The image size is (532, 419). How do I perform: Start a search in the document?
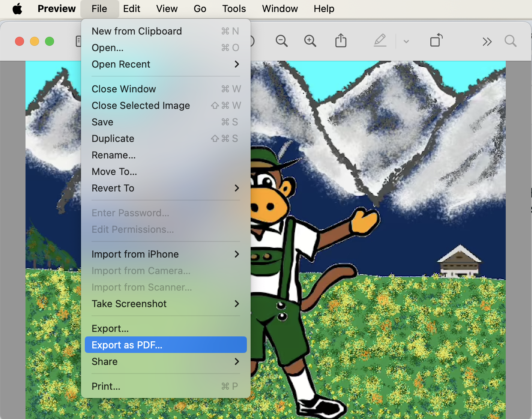[510, 41]
